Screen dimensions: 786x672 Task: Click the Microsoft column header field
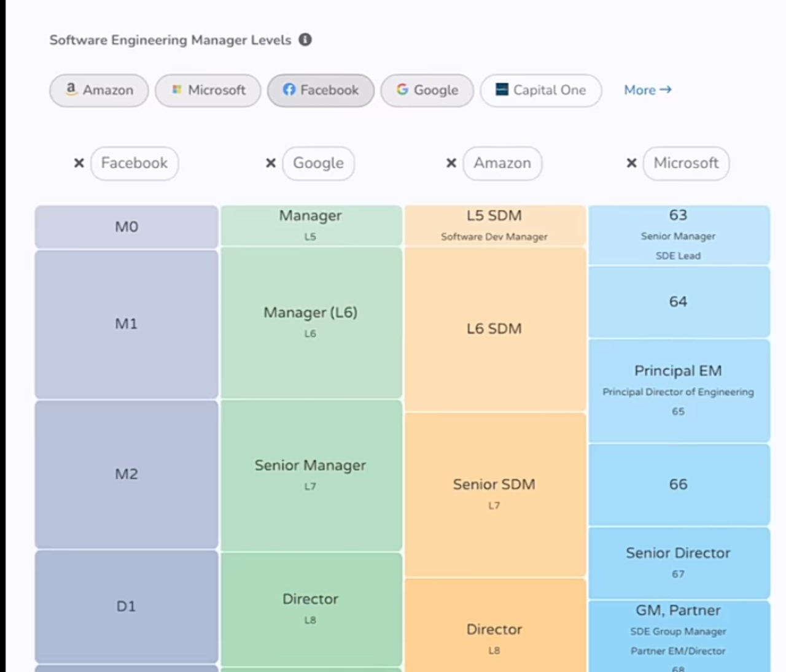coord(687,163)
